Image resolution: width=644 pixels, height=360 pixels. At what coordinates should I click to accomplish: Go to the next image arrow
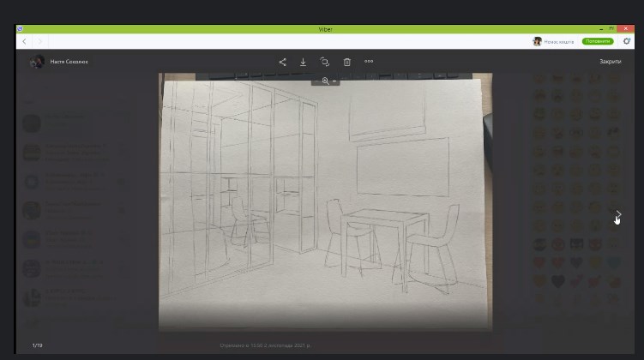[x=618, y=214]
